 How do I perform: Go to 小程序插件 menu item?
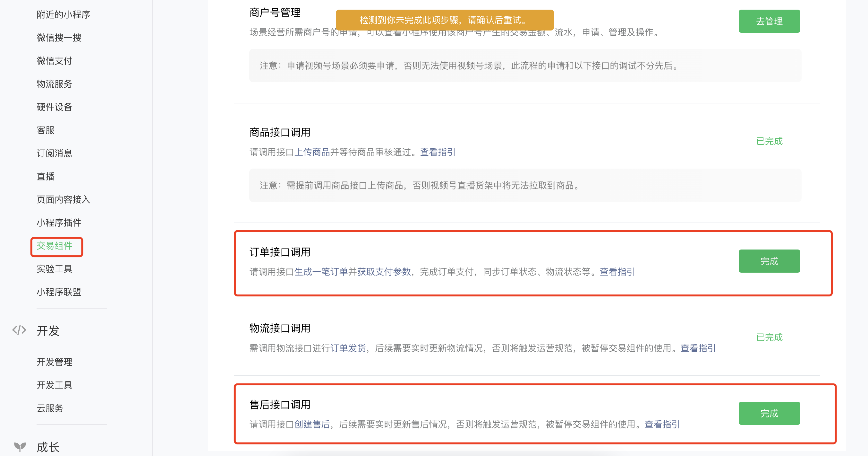pyautogui.click(x=59, y=223)
